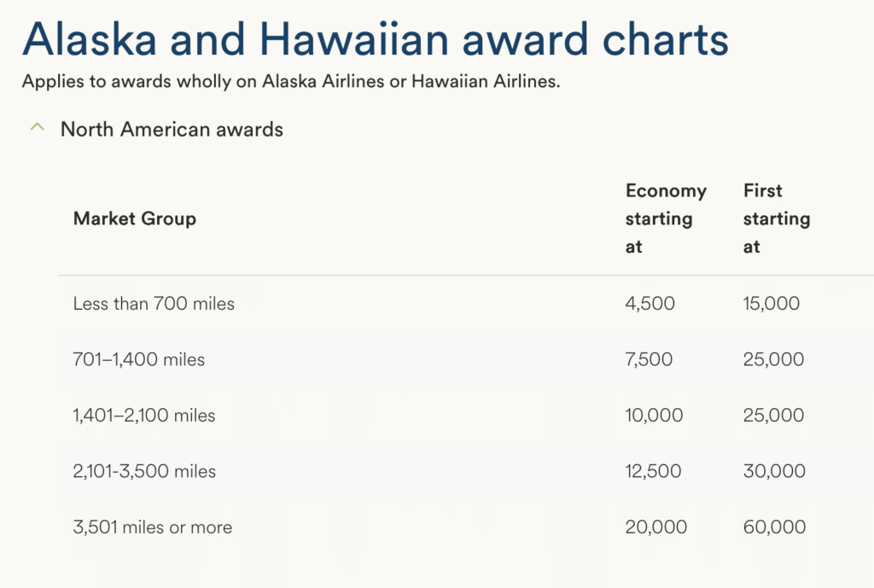The width and height of the screenshot is (874, 588).
Task: Click the 4,500 economy award price
Action: 650,303
